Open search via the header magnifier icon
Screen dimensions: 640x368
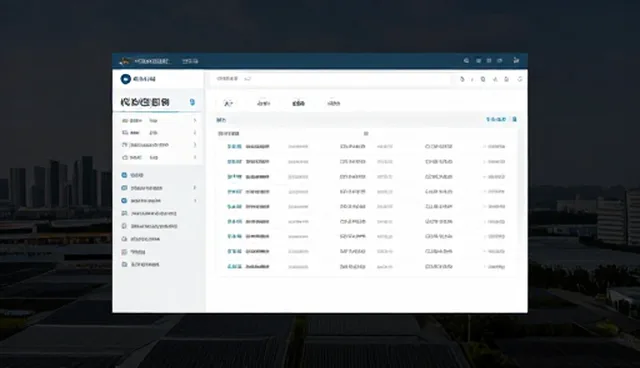coord(466,61)
